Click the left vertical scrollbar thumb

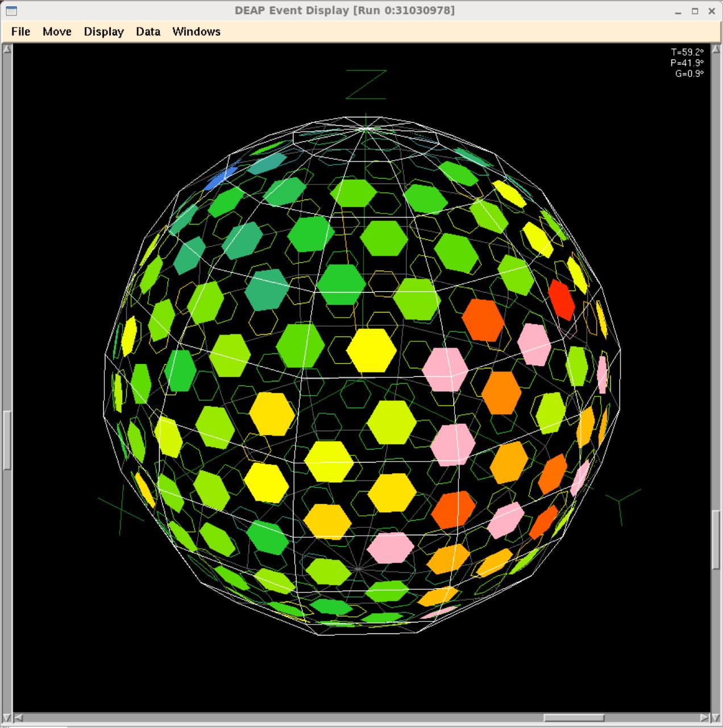point(7,440)
